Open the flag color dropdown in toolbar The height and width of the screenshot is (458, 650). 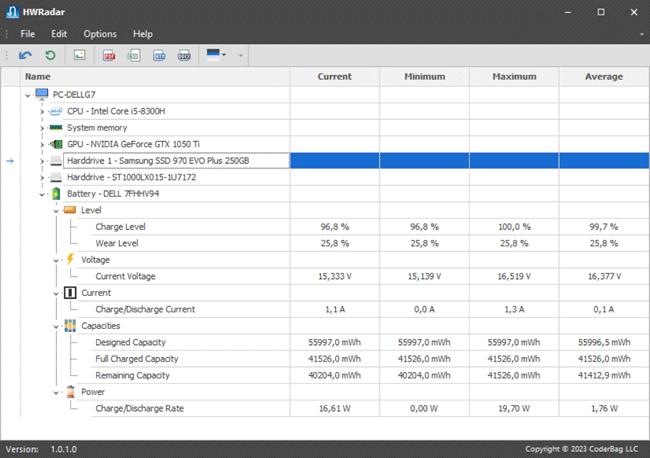(216, 55)
